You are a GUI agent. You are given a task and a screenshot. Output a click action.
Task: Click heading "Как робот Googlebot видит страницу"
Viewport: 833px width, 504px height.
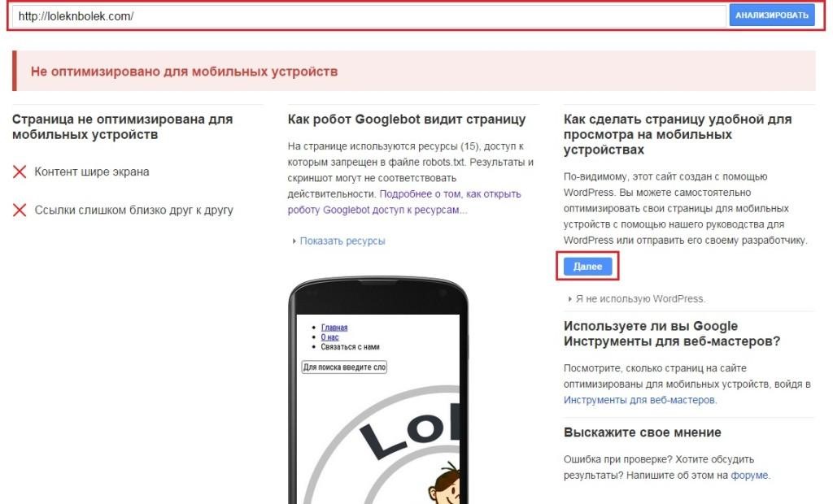click(407, 119)
